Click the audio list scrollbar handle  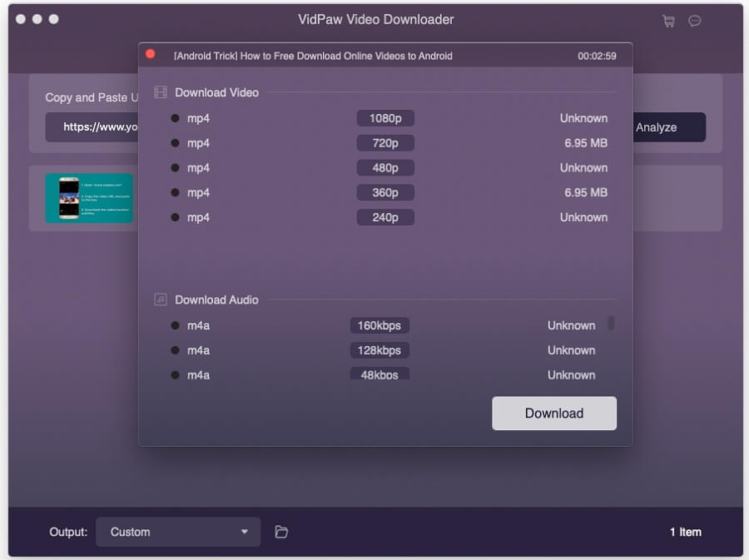[611, 323]
